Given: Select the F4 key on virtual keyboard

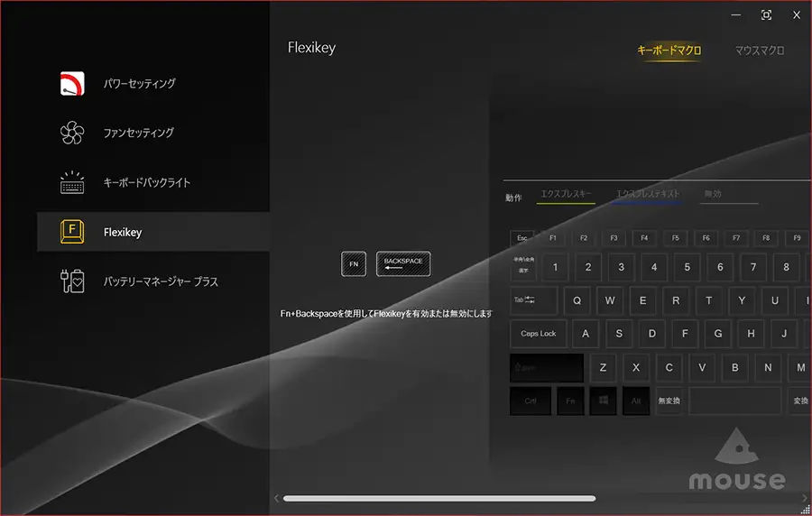Looking at the screenshot, I should 644,238.
